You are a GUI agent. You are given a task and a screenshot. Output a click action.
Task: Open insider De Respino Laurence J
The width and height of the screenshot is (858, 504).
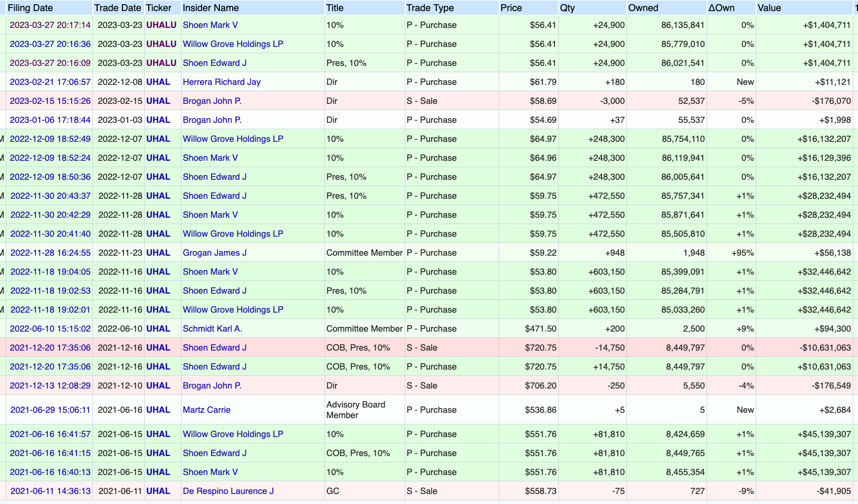228,491
